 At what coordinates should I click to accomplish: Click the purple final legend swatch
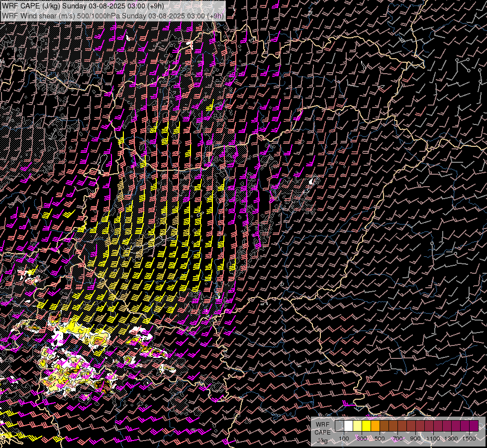[x=474, y=426]
